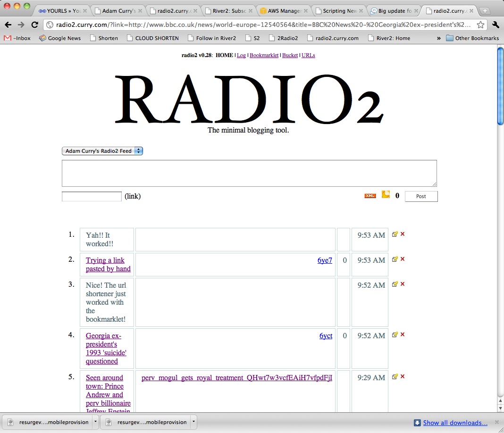The width and height of the screenshot is (504, 433).
Task: Click the main post text area
Action: pyautogui.click(x=249, y=173)
